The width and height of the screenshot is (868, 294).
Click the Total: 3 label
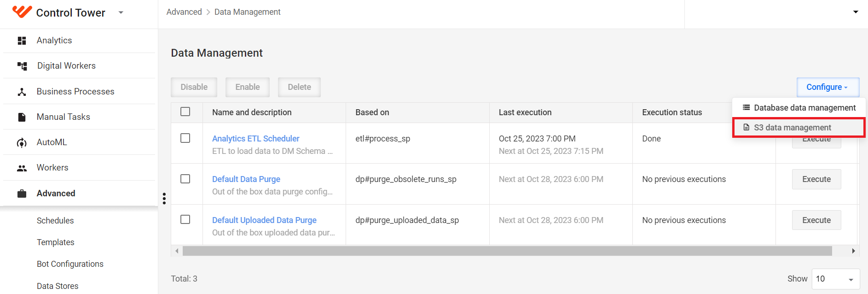coord(184,279)
